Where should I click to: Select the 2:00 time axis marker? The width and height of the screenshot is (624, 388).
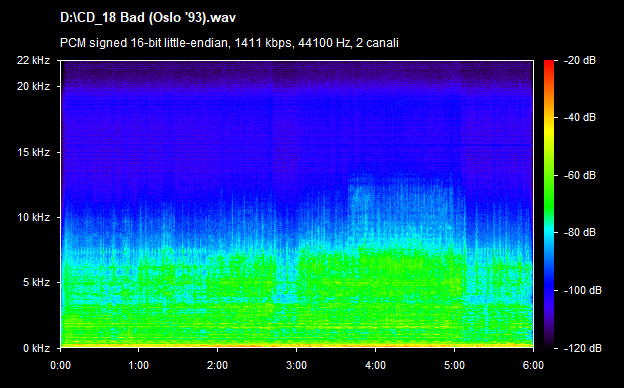coord(217,365)
